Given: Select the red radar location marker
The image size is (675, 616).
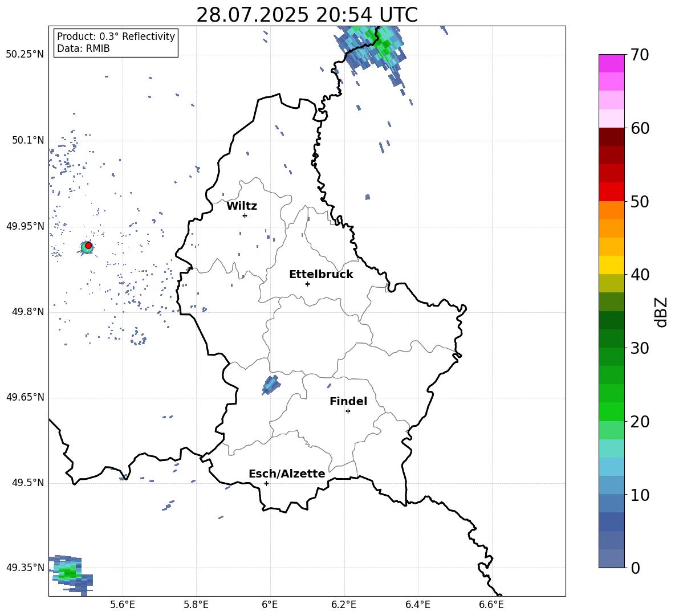Looking at the screenshot, I should pyautogui.click(x=88, y=246).
